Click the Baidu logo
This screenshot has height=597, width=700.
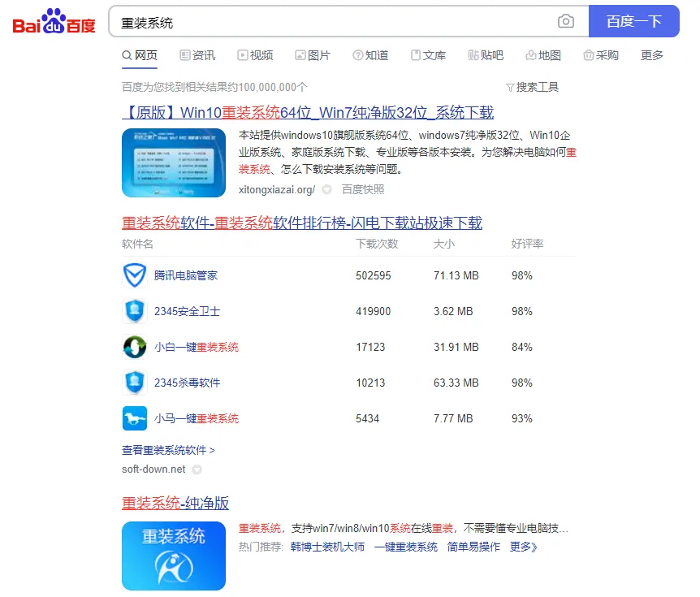pyautogui.click(x=54, y=21)
